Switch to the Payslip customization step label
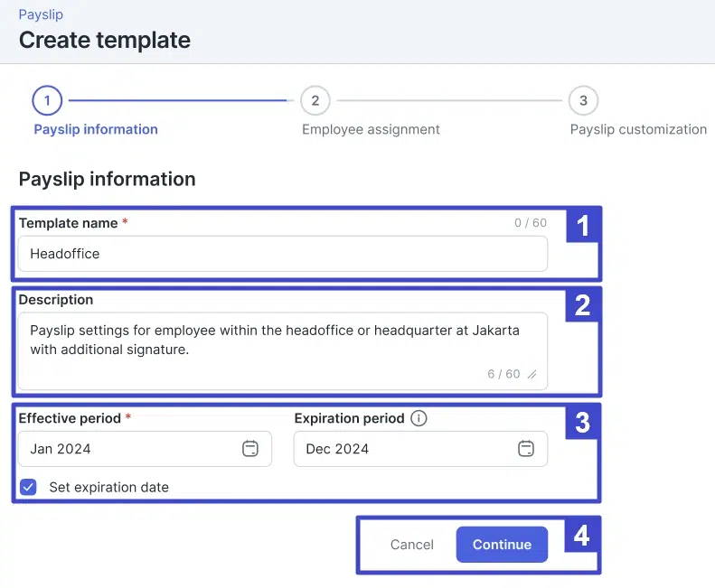715x588 pixels. (638, 129)
